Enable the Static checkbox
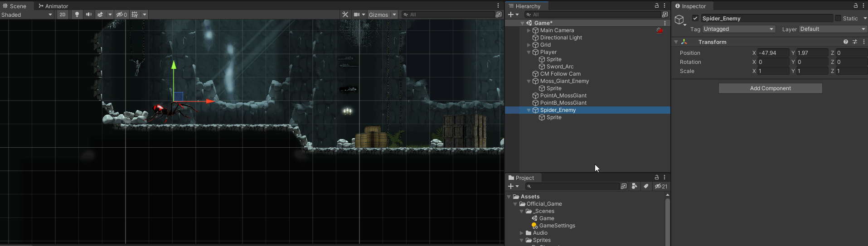Viewport: 868px width, 246px height. pyautogui.click(x=838, y=19)
